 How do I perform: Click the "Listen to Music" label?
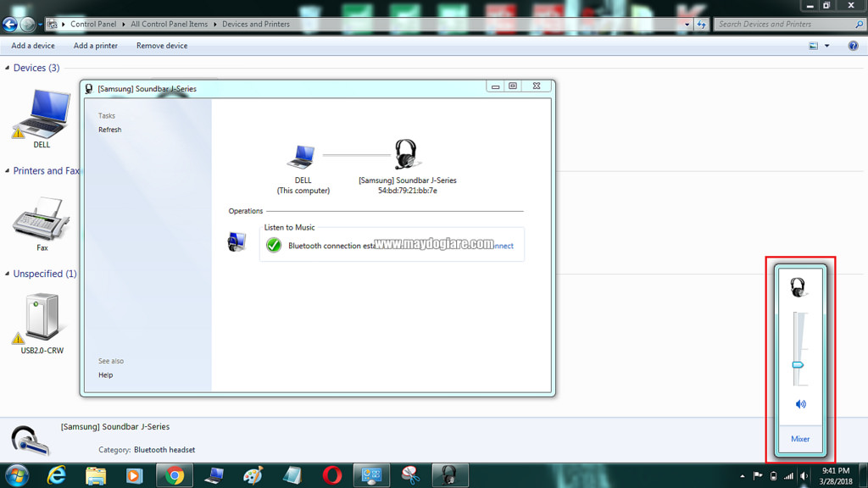(290, 227)
